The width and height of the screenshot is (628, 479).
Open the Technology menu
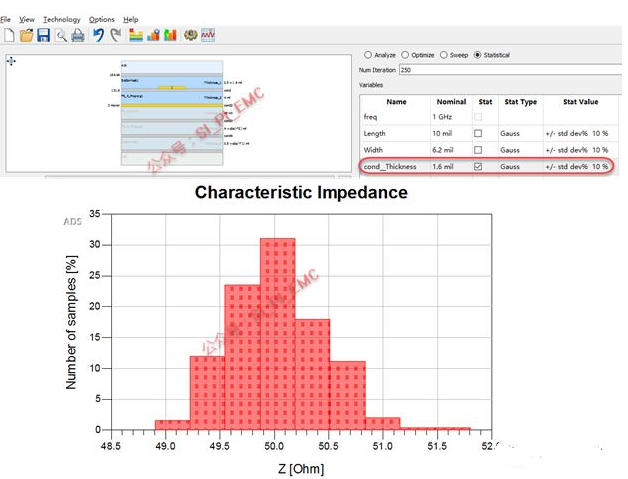(62, 19)
